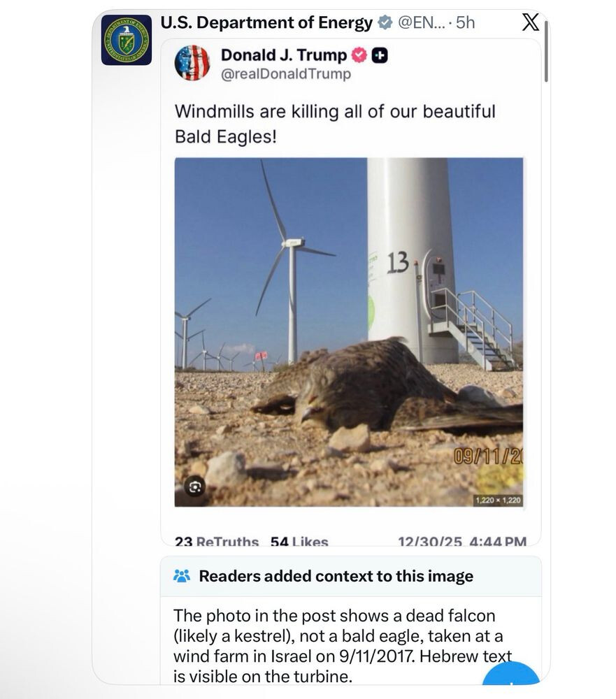Click the black plus badge icon

click(380, 55)
